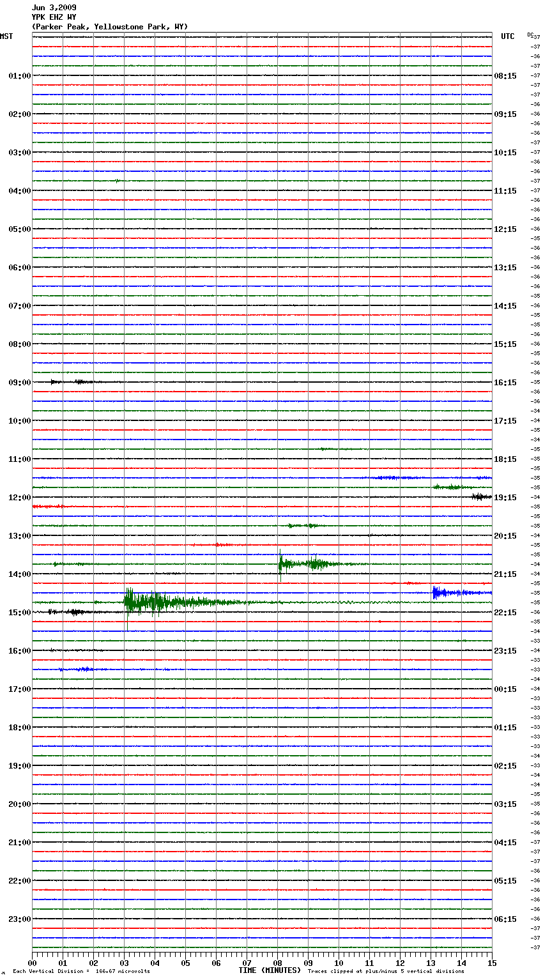Viewport: 543px width, 980px height.
Task: Click the '04:15' UTC time label
Action: 505,843
